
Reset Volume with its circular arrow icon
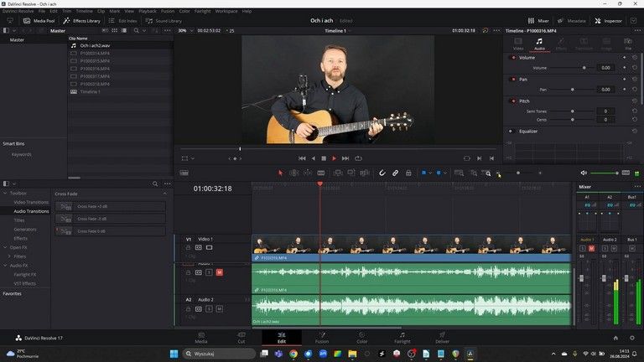point(634,57)
